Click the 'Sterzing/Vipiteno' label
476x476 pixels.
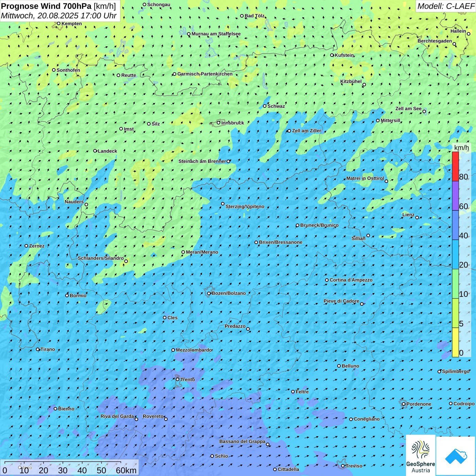pyautogui.click(x=245, y=206)
